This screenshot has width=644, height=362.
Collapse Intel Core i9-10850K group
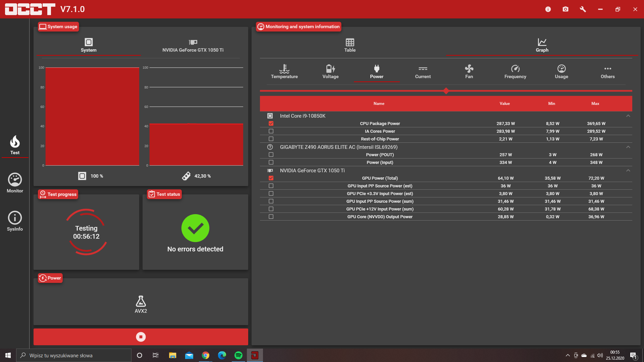tap(628, 116)
